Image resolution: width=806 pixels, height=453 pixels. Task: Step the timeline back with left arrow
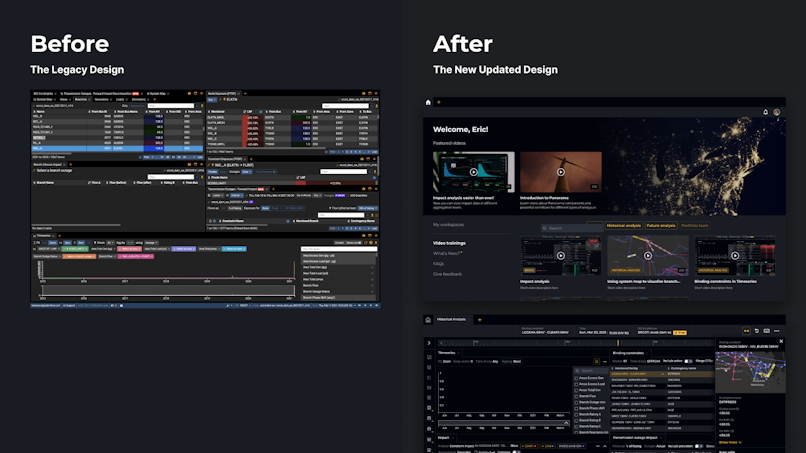pos(441,342)
